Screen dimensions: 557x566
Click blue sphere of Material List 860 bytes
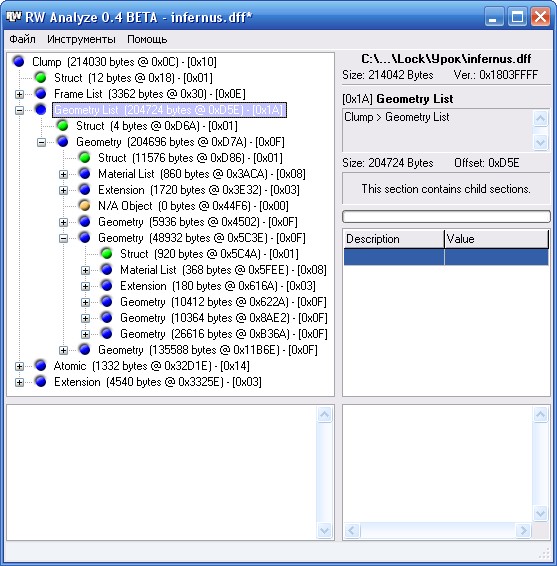(x=85, y=173)
